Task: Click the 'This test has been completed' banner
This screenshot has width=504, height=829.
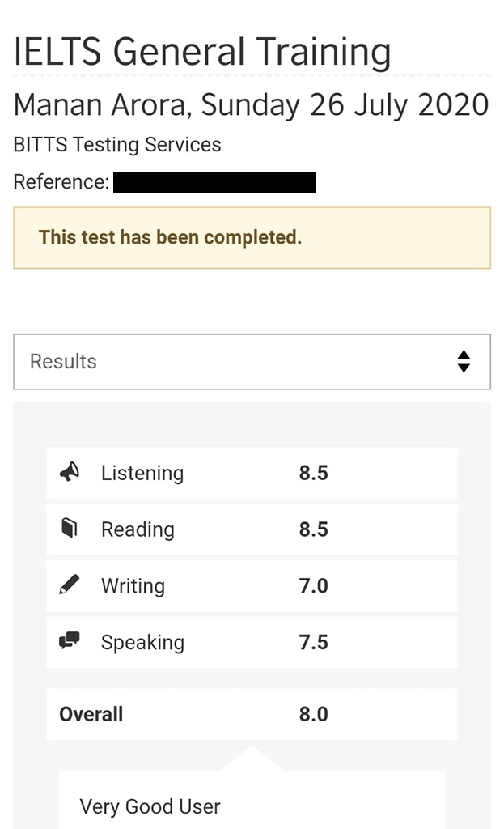Action: 252,238
